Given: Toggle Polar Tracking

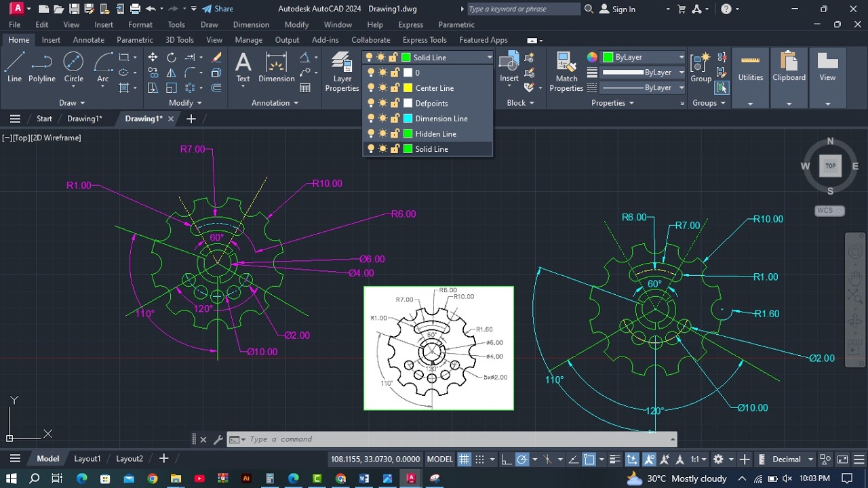Looking at the screenshot, I should 522,459.
